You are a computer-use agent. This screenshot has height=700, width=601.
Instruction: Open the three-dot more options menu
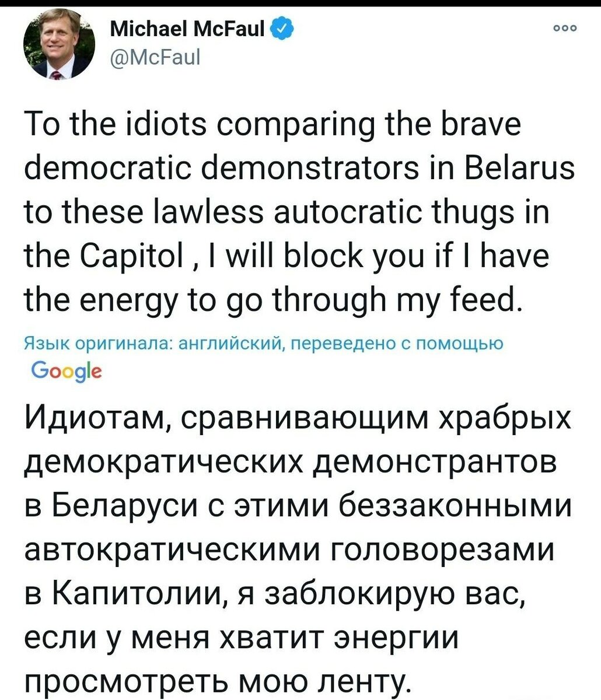click(x=565, y=27)
